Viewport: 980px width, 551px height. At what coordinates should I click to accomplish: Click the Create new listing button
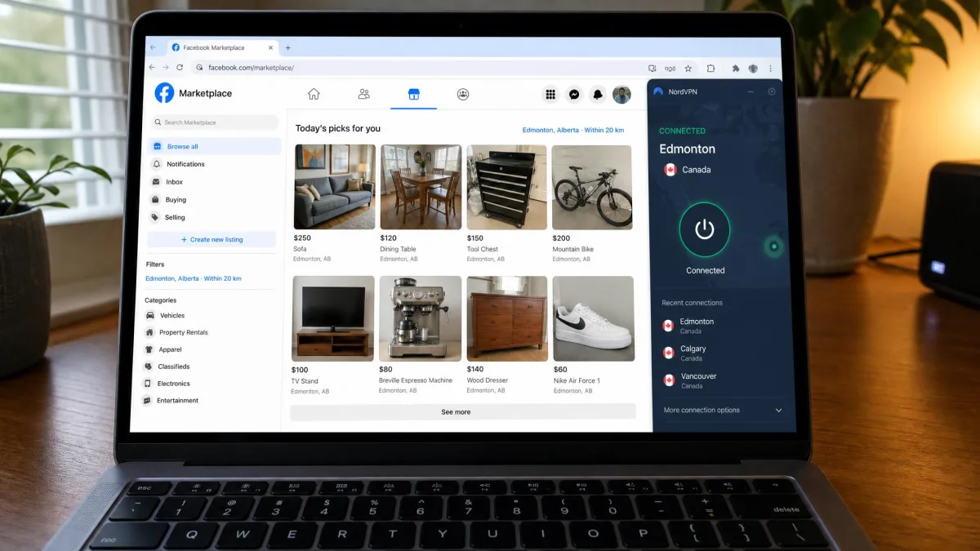[x=212, y=240]
